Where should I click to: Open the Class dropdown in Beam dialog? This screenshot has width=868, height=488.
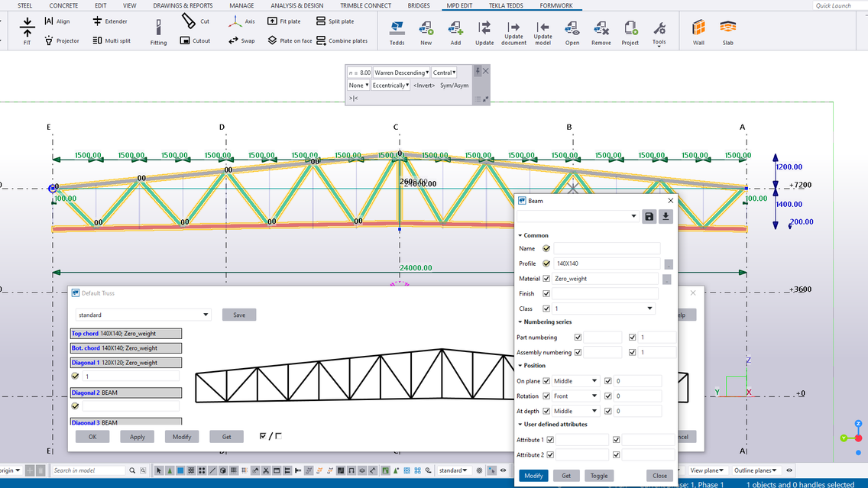point(604,309)
